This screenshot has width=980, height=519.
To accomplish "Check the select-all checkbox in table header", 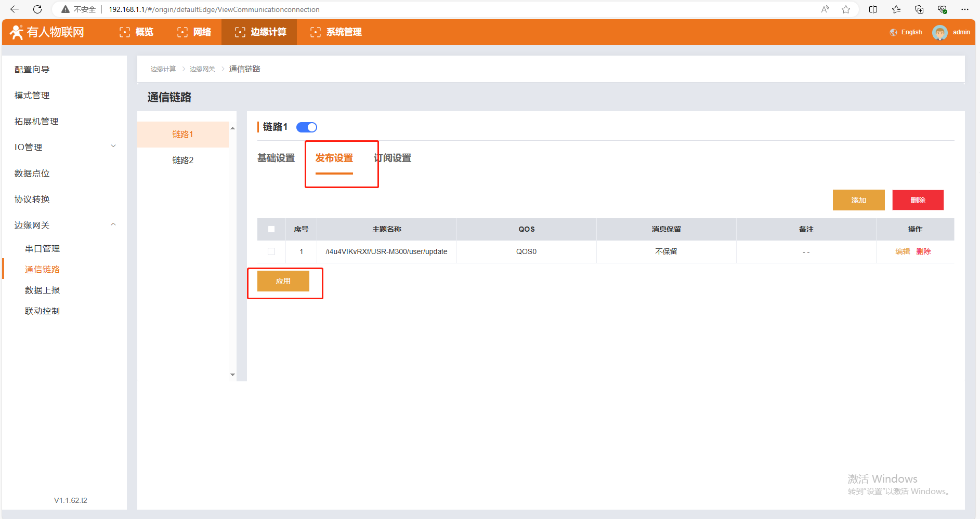I will tap(271, 229).
